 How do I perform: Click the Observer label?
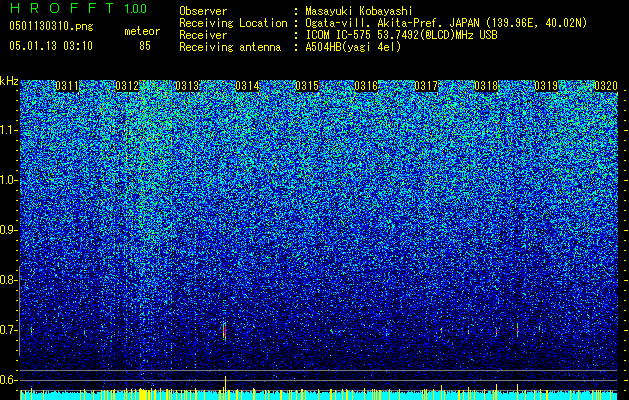[203, 11]
